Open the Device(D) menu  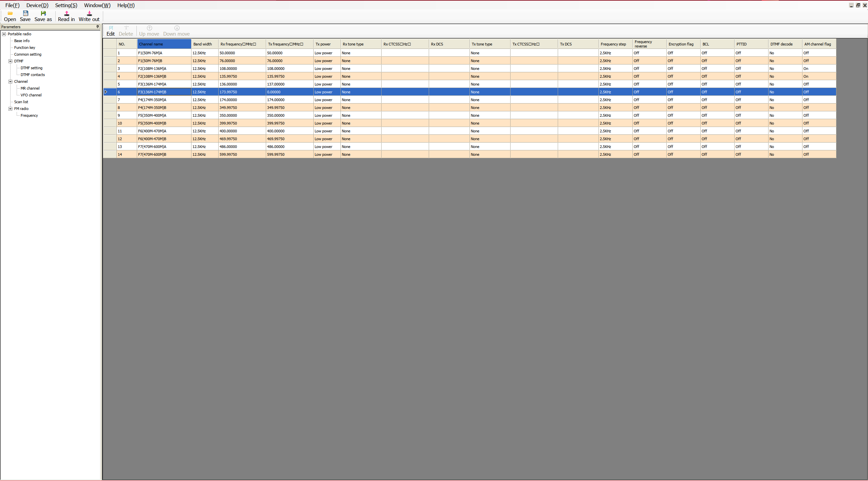click(37, 5)
